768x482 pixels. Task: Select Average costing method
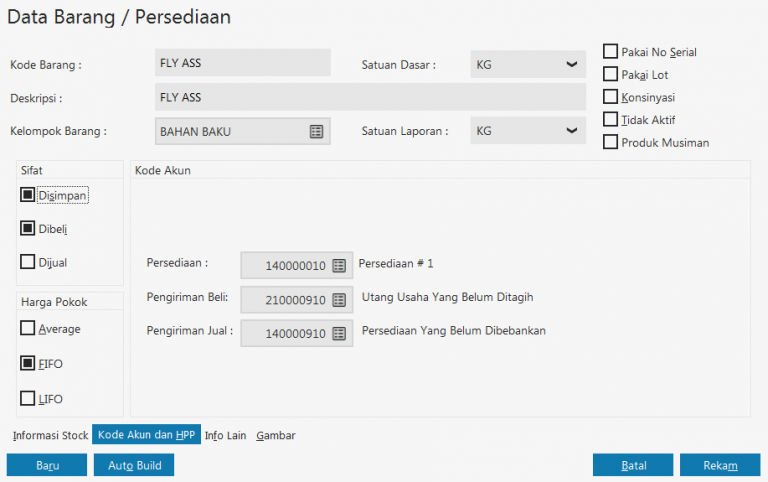click(x=28, y=328)
